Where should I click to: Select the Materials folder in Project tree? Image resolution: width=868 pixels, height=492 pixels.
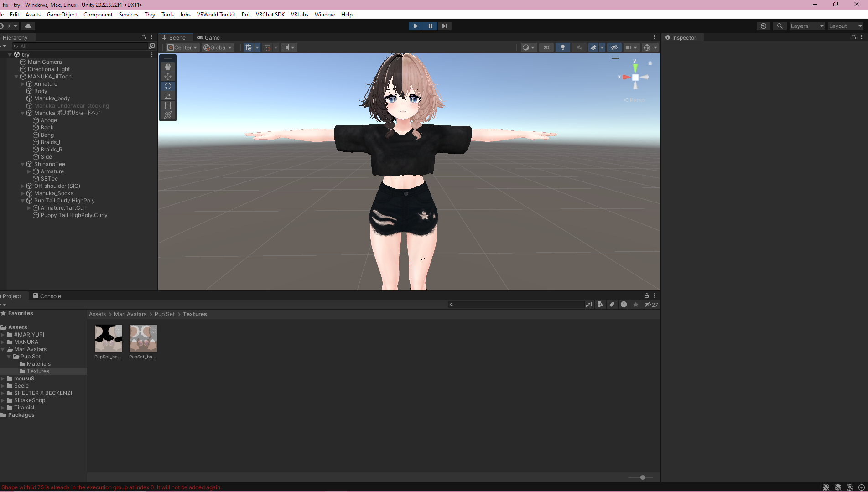(x=39, y=364)
